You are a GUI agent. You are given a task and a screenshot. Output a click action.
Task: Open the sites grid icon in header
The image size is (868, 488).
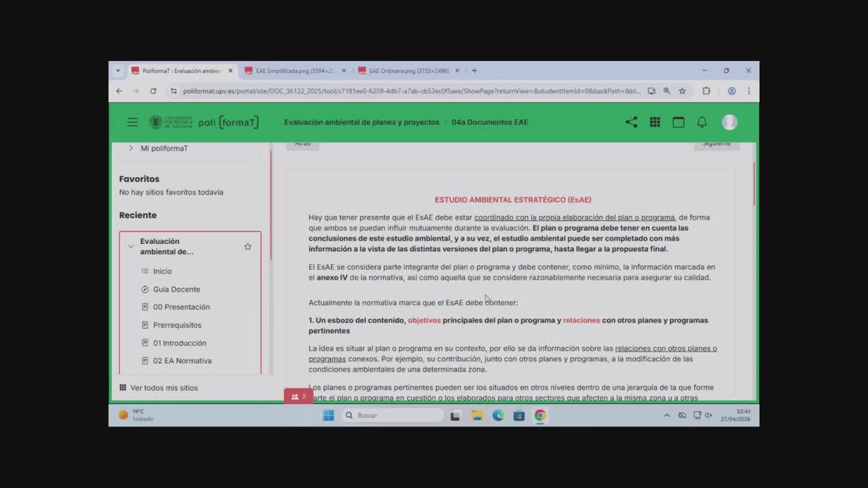[655, 122]
